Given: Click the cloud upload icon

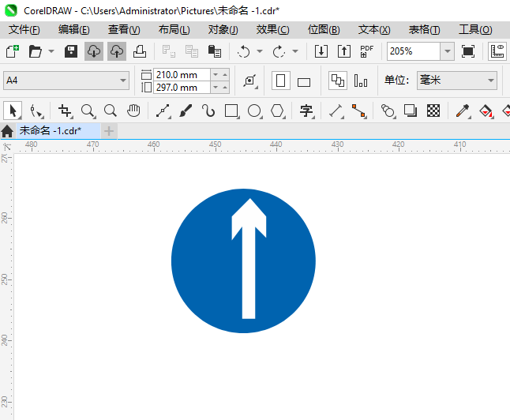Looking at the screenshot, I should point(117,51).
